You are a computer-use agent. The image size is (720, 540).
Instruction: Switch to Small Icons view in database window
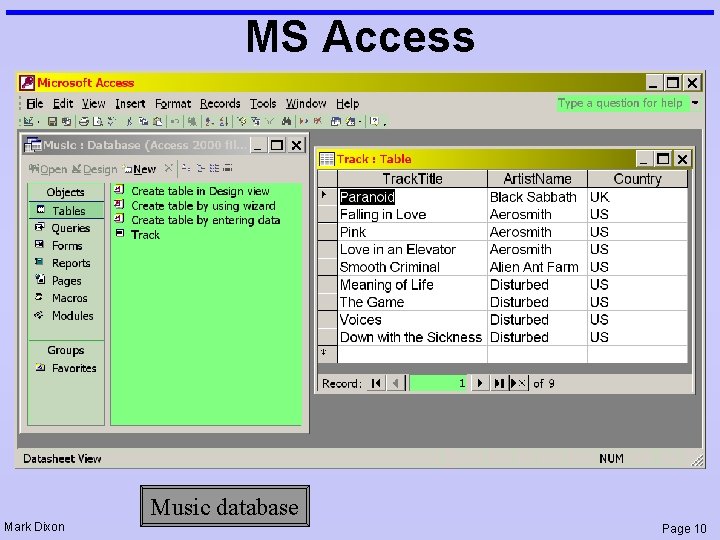click(201, 168)
